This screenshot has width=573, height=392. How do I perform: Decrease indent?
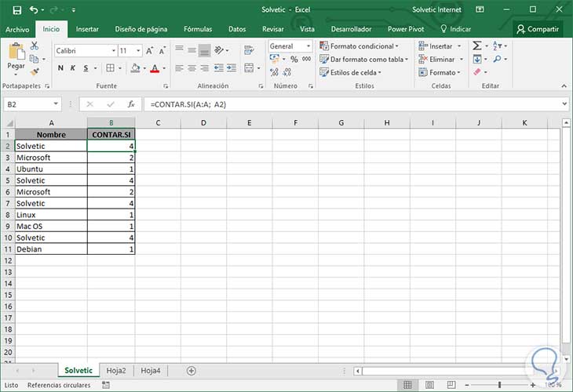(x=219, y=68)
